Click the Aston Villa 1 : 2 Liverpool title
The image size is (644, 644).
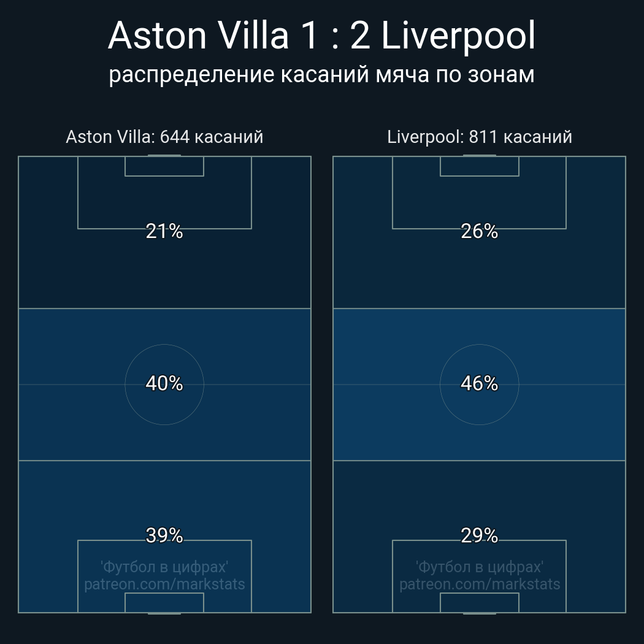point(321,36)
